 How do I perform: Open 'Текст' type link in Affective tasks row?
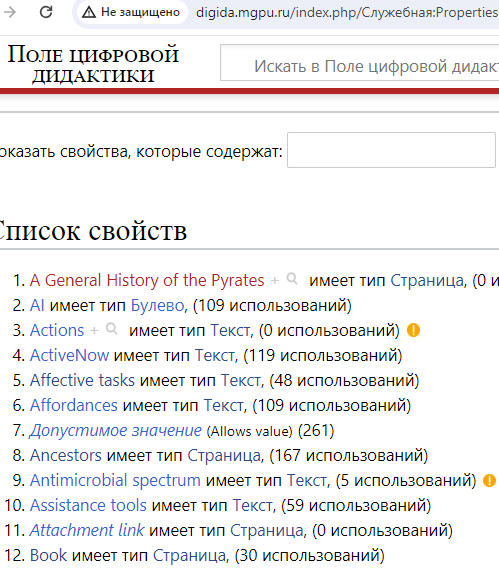pos(241,381)
